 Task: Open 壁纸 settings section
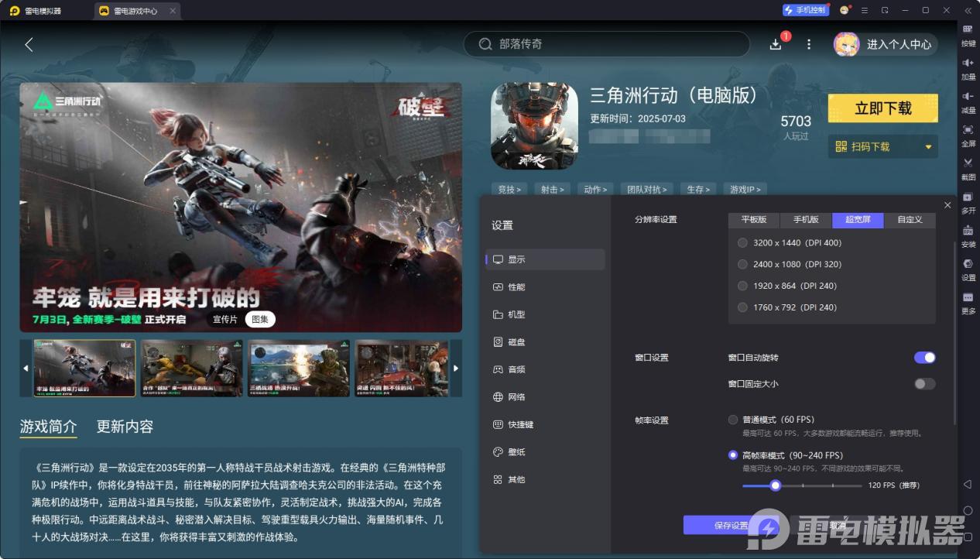pyautogui.click(x=546, y=452)
